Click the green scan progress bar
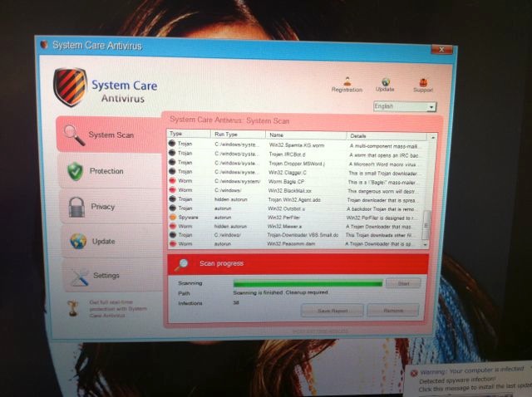 [308, 283]
